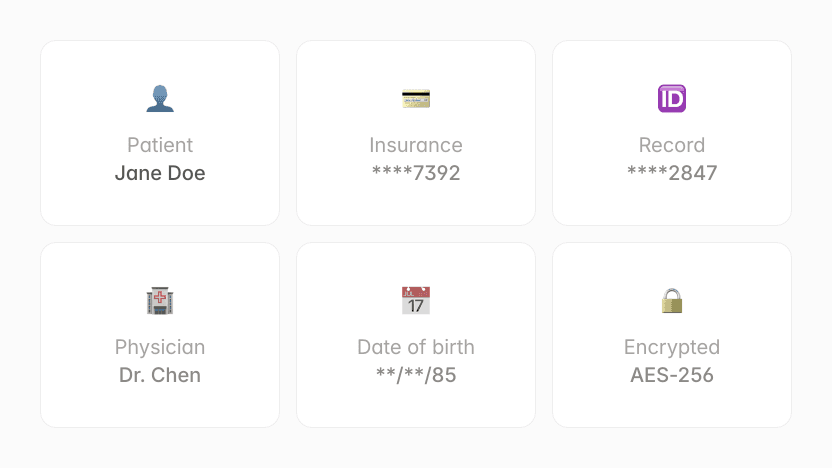This screenshot has width=832, height=468.
Task: Click the Insurance label text
Action: click(x=416, y=145)
